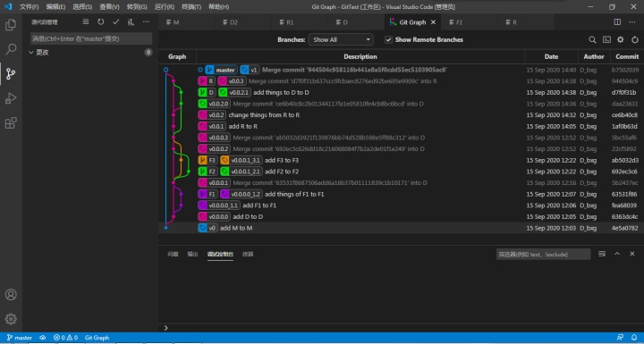Click the Date column header
Viewport: 644px width, 344px height.
[x=551, y=56]
